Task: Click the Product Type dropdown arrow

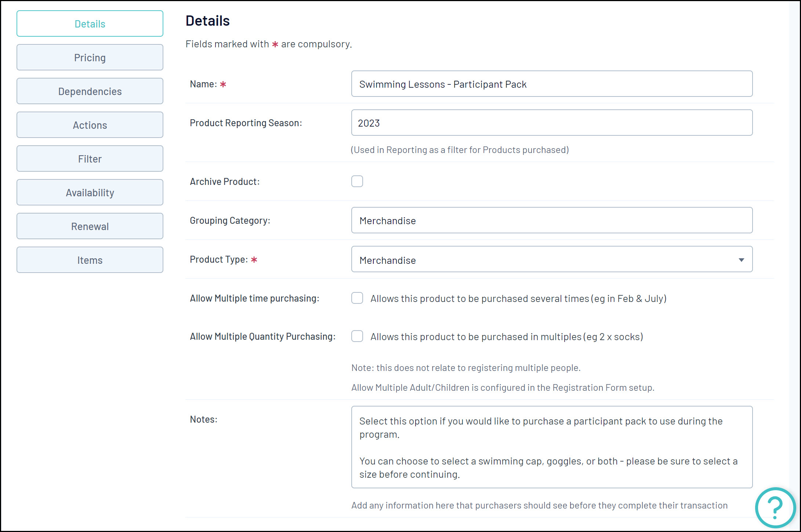Action: [741, 260]
